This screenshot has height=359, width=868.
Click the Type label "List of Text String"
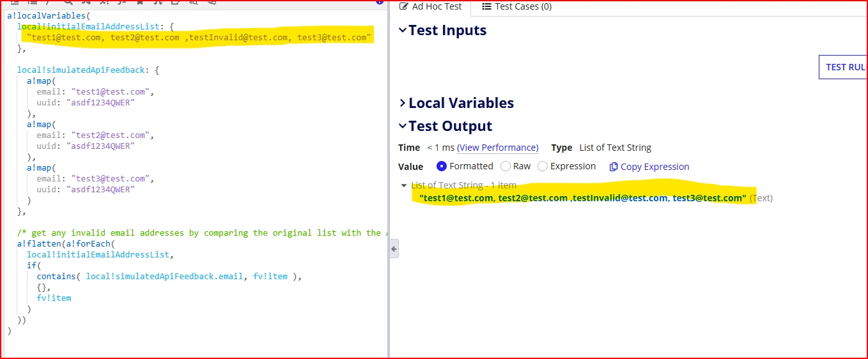point(615,148)
